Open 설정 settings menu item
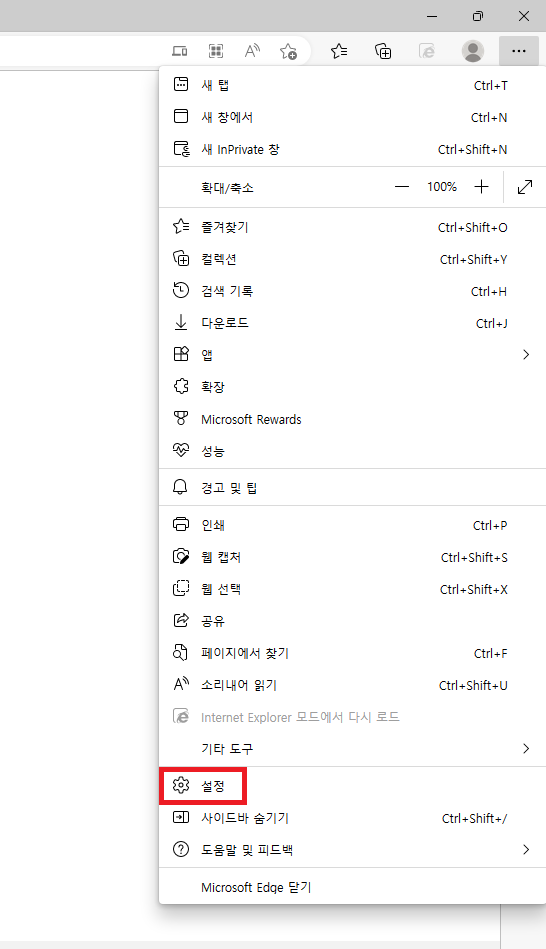This screenshot has height=949, width=546. [352, 786]
